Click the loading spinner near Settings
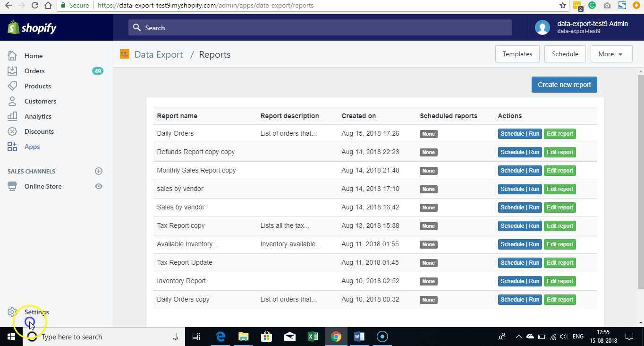644x346 pixels. (29, 322)
